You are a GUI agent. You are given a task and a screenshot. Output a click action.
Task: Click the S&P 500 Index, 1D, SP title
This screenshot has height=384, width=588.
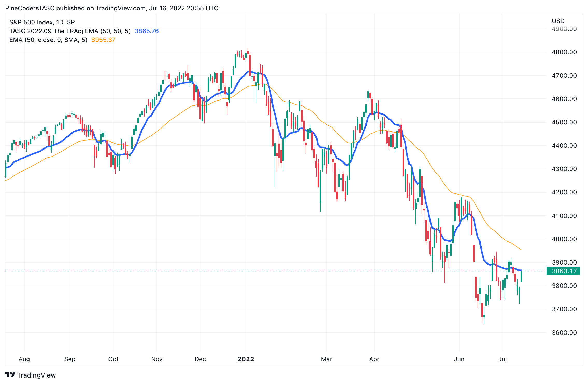click(x=42, y=22)
